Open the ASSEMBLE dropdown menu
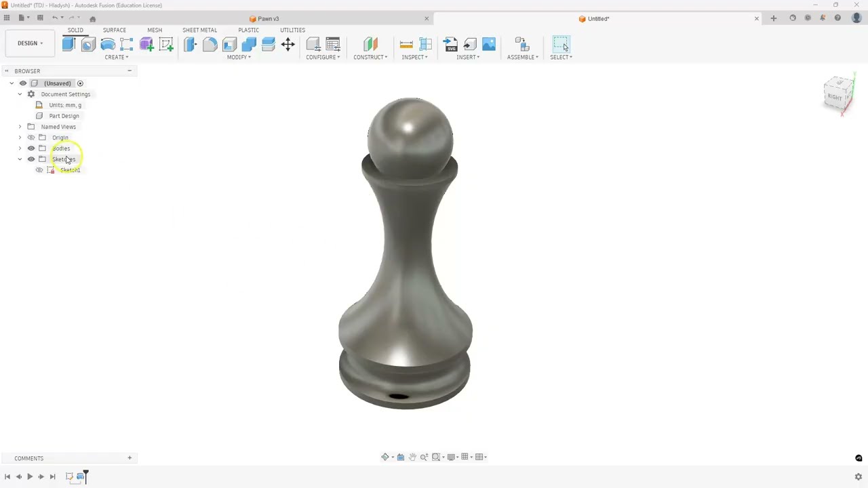868x488 pixels. point(523,57)
